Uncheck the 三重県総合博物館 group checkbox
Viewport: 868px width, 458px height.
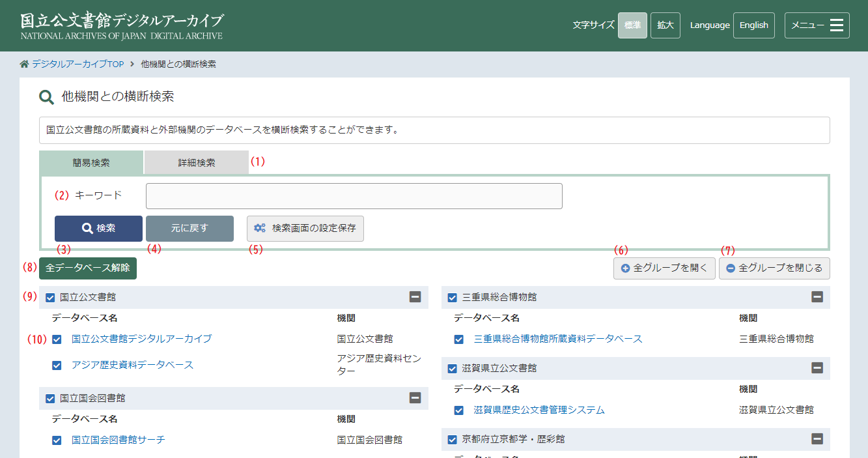pyautogui.click(x=453, y=298)
